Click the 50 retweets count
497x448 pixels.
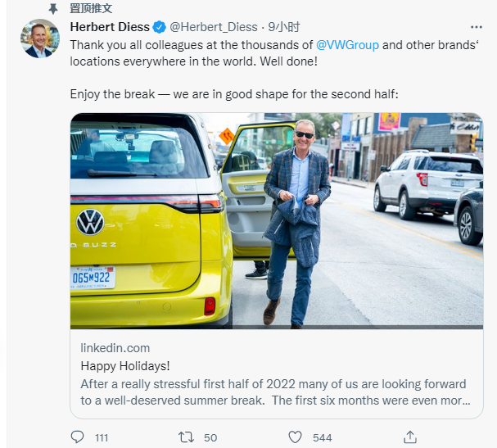(210, 438)
